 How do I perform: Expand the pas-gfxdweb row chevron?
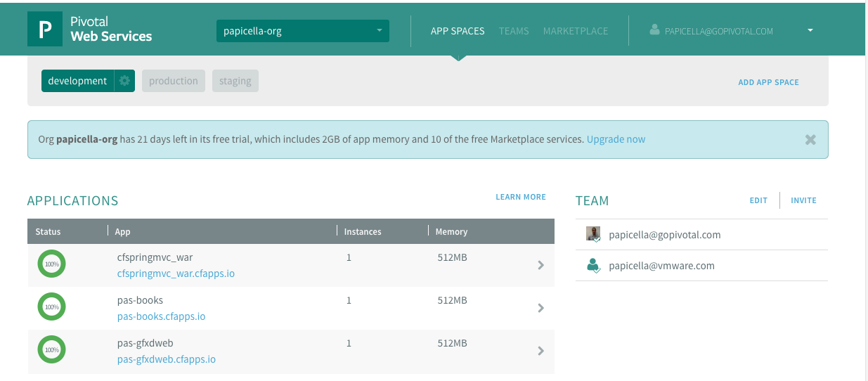[540, 351]
